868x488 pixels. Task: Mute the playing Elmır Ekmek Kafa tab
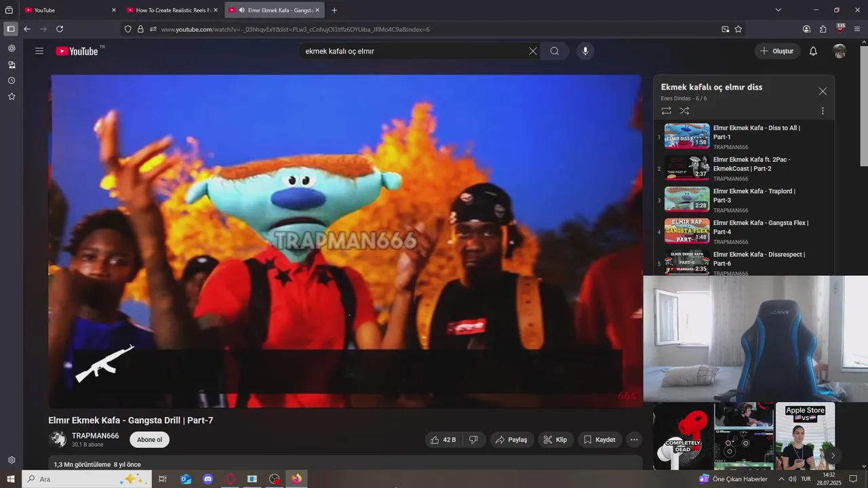242,10
